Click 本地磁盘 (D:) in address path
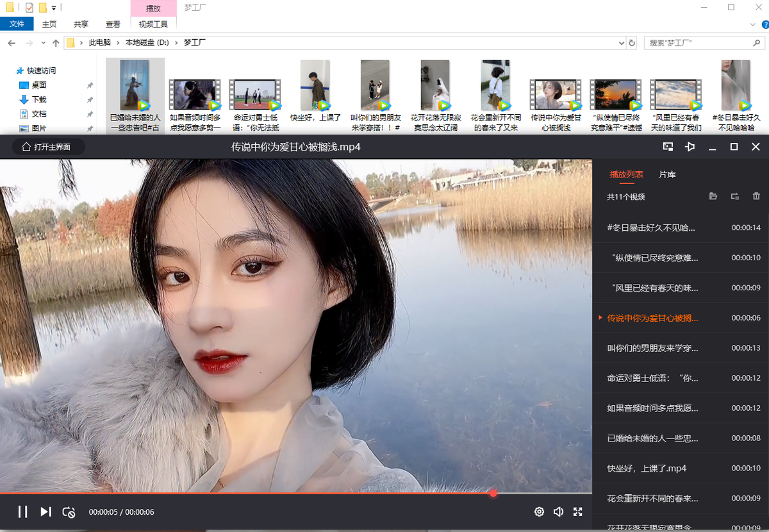 click(x=147, y=43)
